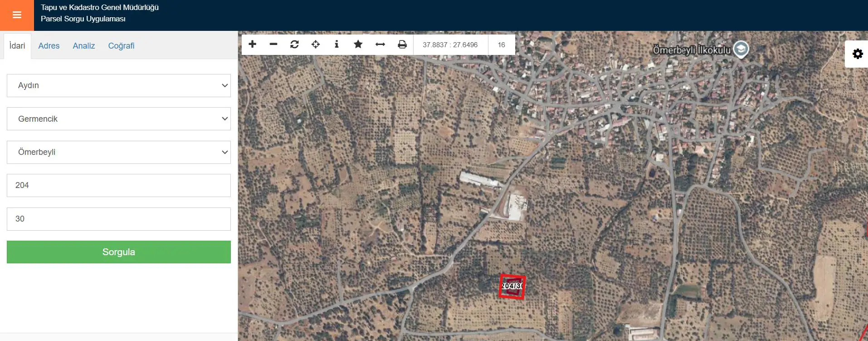The width and height of the screenshot is (868, 341).
Task: Open map settings gear icon
Action: coord(857,54)
